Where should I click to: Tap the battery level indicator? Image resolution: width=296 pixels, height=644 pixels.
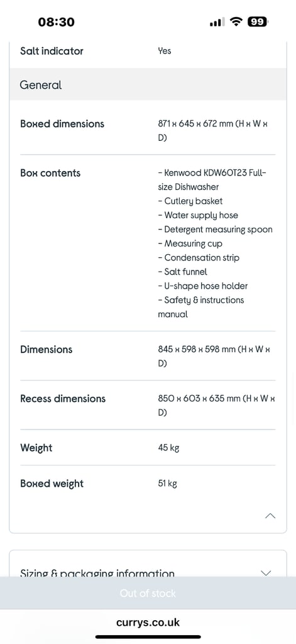click(x=258, y=22)
